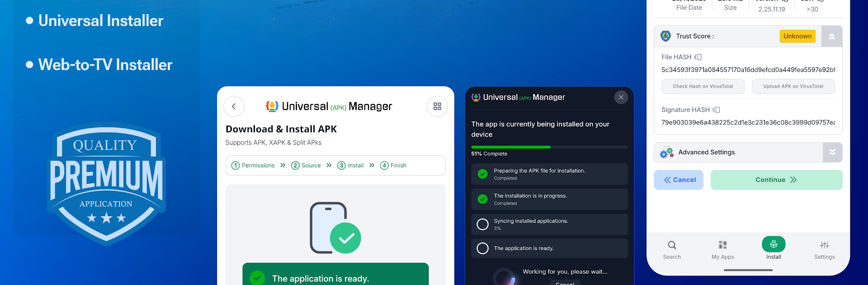Open the Search tab
This screenshot has height=285, width=868.
[672, 250]
